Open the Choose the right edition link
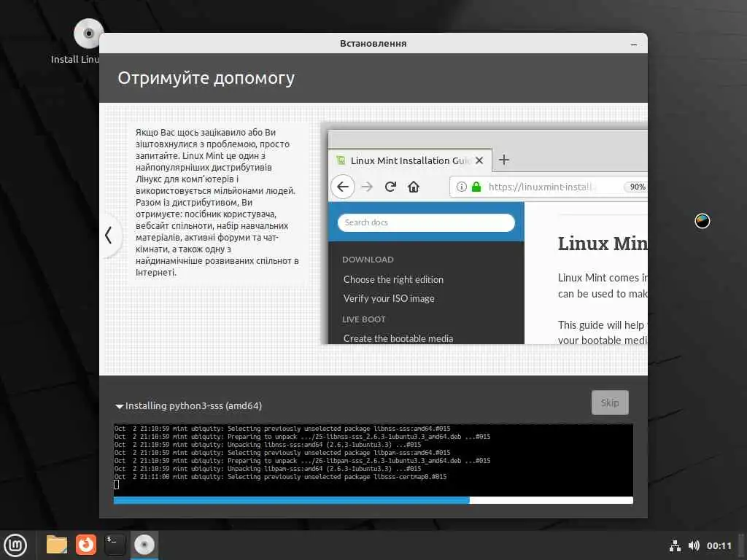 pos(393,279)
